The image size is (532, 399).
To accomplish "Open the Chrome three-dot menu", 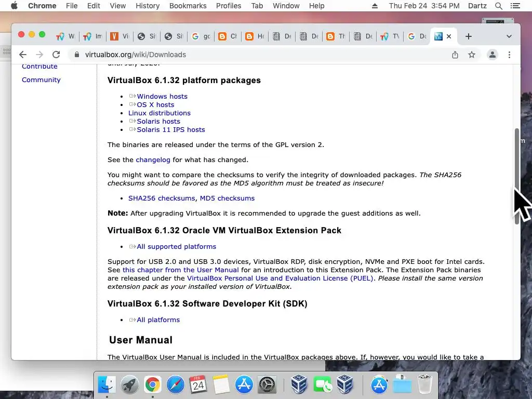I will tap(509, 55).
